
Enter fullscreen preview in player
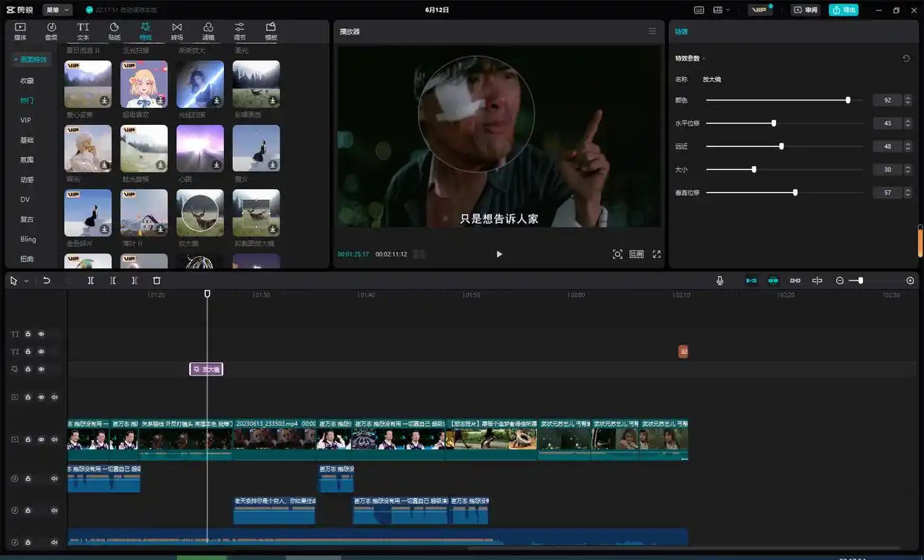tap(656, 254)
